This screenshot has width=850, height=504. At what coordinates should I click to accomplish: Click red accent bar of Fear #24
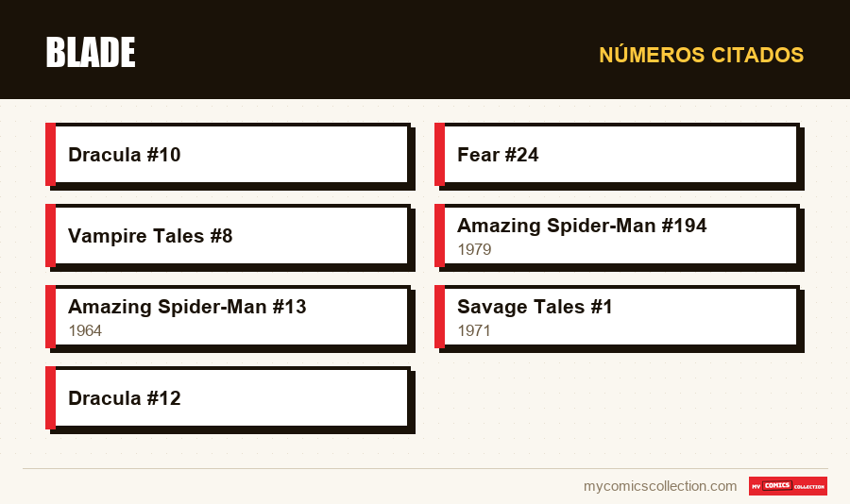(439, 155)
